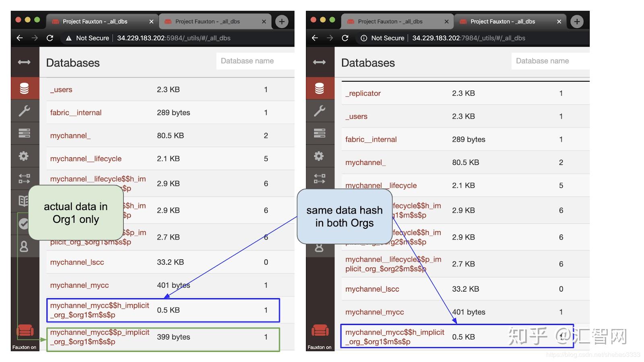Open mychannel_mycc$$p_implicit_org_$org1$m$s$p database in left window

tap(100, 337)
